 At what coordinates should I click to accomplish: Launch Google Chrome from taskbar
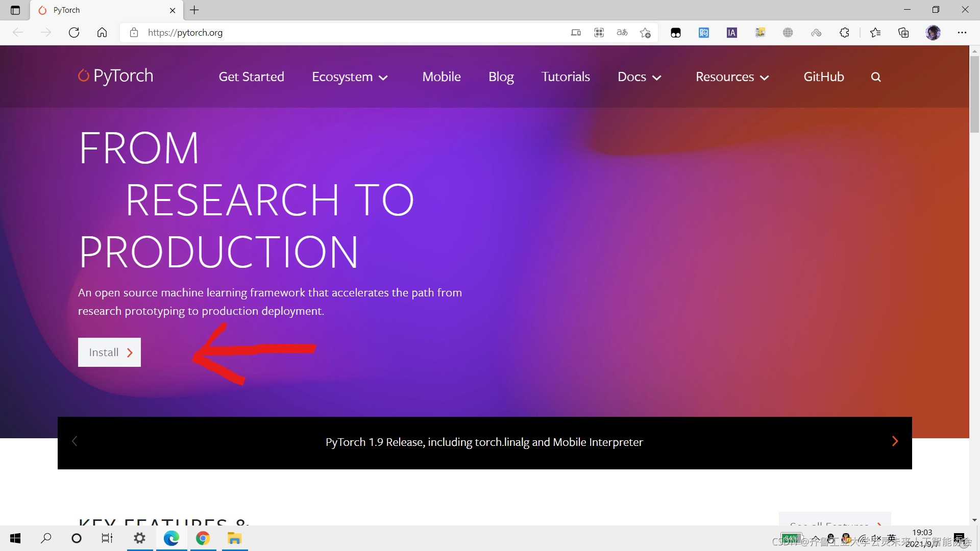(x=203, y=538)
